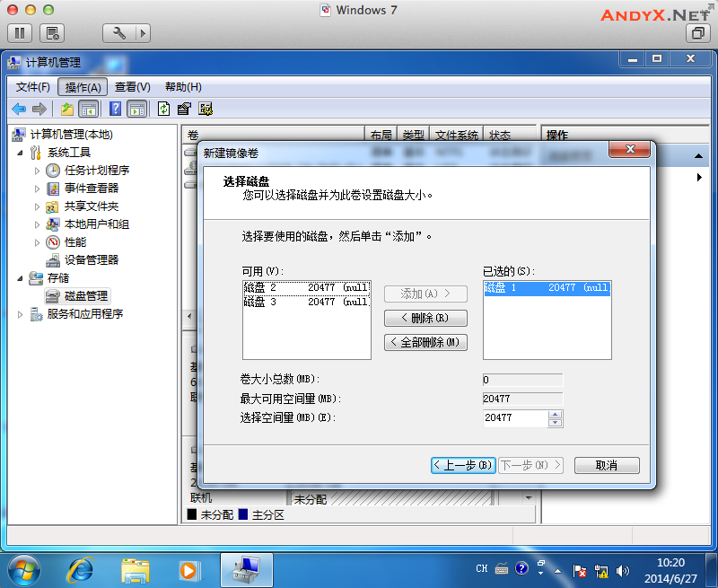Image resolution: width=718 pixels, height=588 pixels.
Task: Open the 查看(V) menu
Action: pos(132,87)
